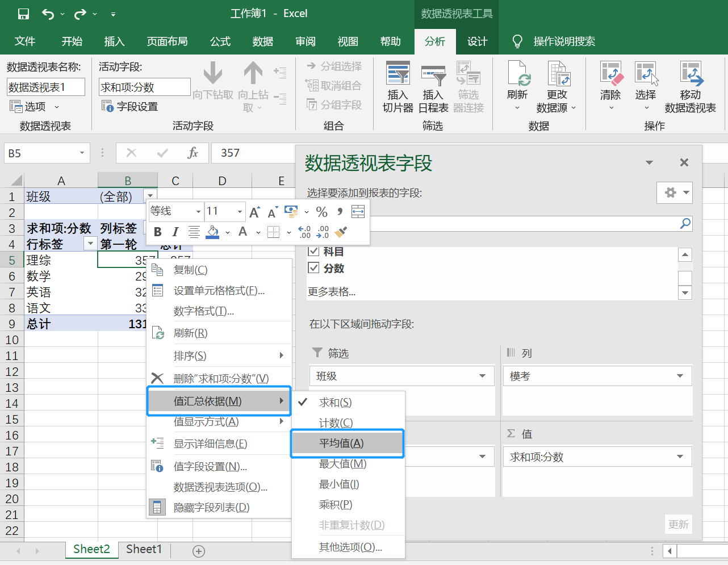Choose 值字段设置(N)... menu item
The width and height of the screenshot is (728, 565).
(x=219, y=466)
